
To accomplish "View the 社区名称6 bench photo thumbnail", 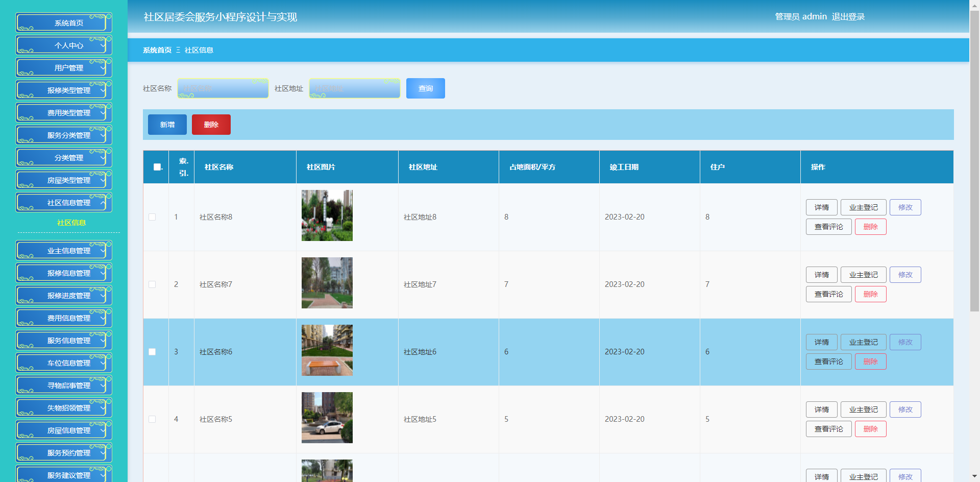I will click(327, 350).
